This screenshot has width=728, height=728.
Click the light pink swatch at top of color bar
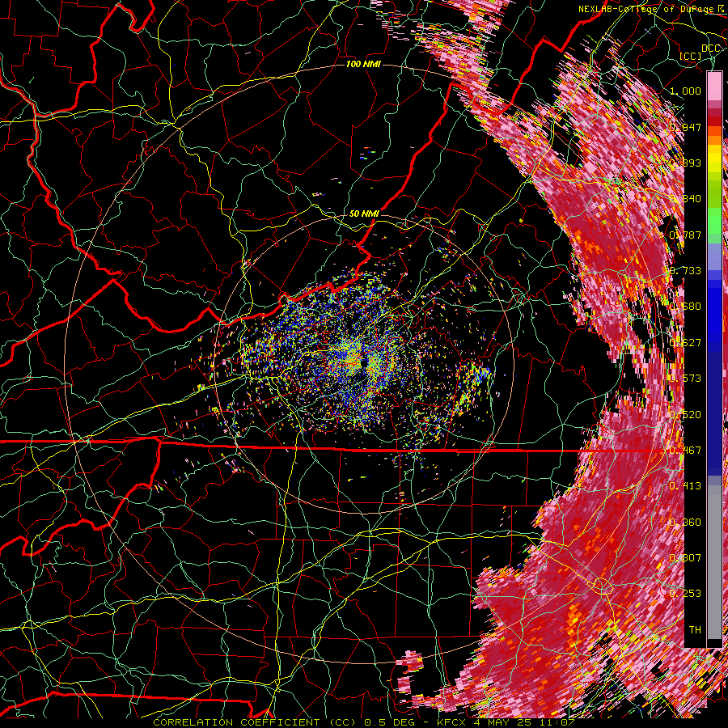coord(714,86)
